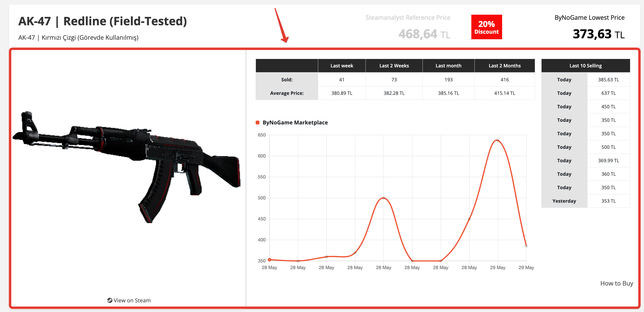Toggle the ByNoGame Marketplace chart legend swatch
Screen dimensions: 644x312
pyautogui.click(x=258, y=122)
